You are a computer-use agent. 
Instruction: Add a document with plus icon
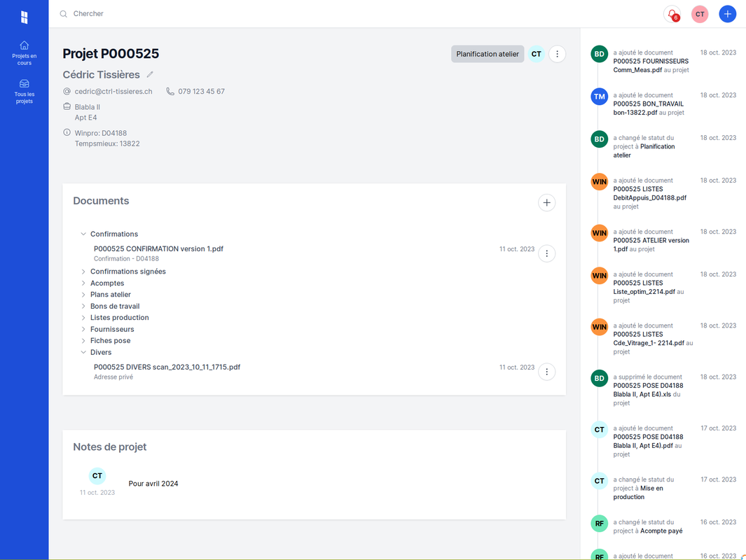tap(546, 203)
